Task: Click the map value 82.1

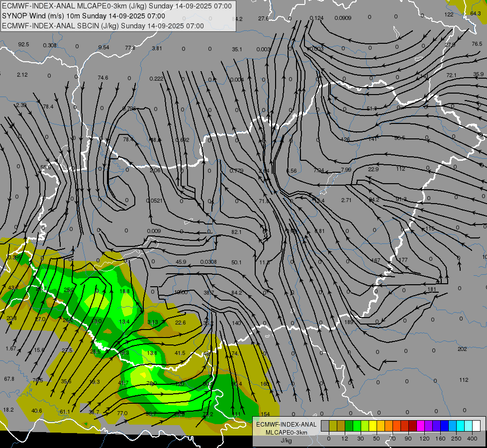Action: (x=236, y=232)
